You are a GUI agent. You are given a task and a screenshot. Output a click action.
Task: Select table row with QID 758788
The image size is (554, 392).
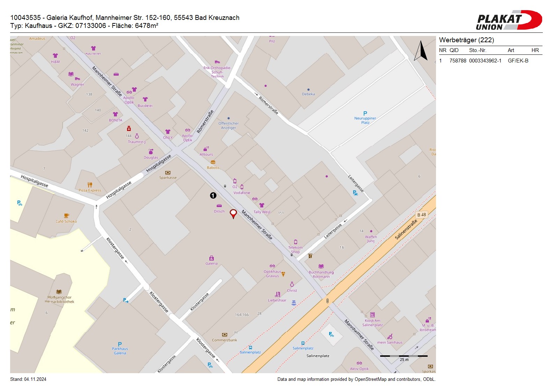tap(483, 61)
